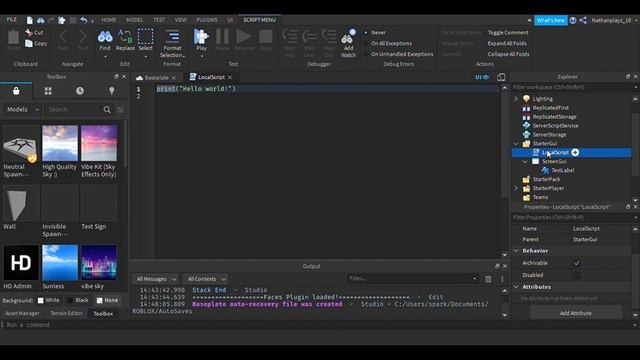Screen dimensions: 640x360
Task: Collapse the ScreenGui tree node
Action: pyautogui.click(x=525, y=162)
